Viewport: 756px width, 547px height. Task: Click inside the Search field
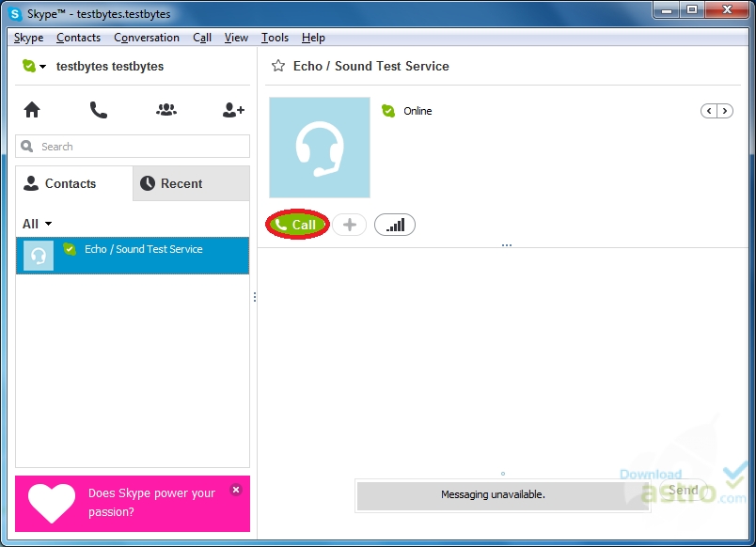point(133,147)
